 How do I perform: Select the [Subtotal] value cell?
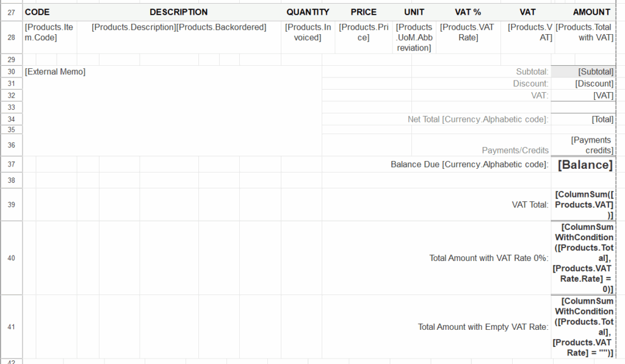click(x=583, y=72)
